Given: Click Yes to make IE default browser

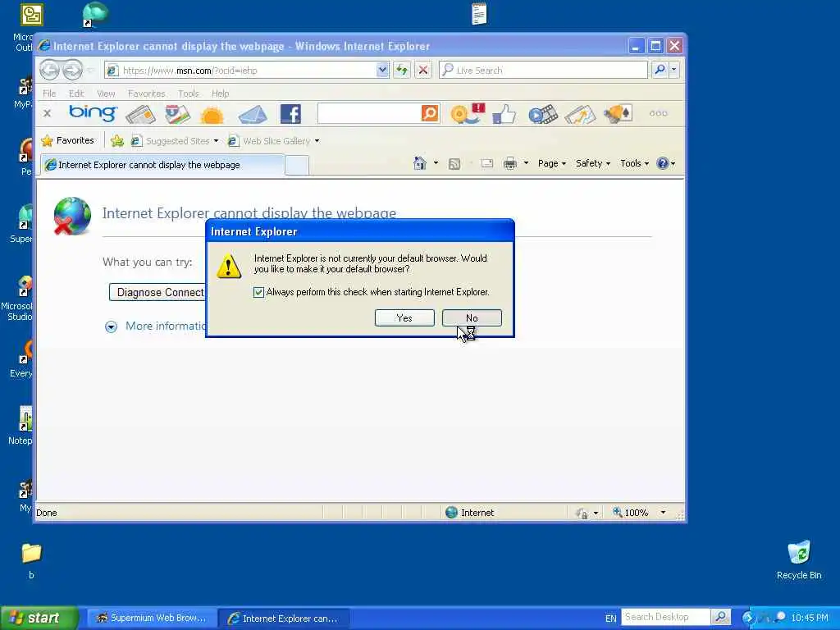Looking at the screenshot, I should tap(404, 317).
